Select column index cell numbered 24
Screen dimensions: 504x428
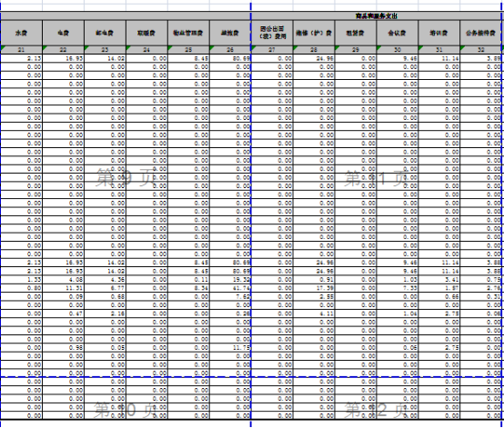tap(146, 50)
